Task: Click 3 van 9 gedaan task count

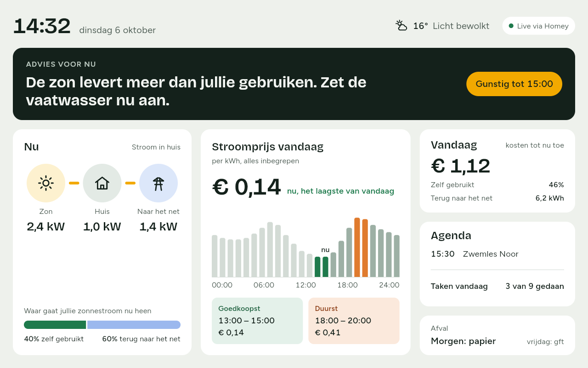Action: 535,286
